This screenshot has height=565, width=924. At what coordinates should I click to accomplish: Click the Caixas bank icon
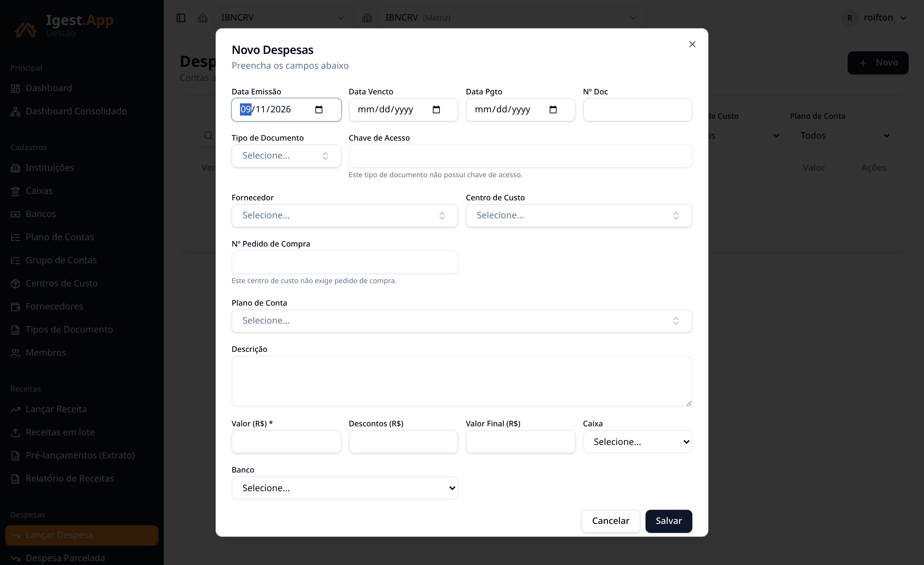coord(15,191)
